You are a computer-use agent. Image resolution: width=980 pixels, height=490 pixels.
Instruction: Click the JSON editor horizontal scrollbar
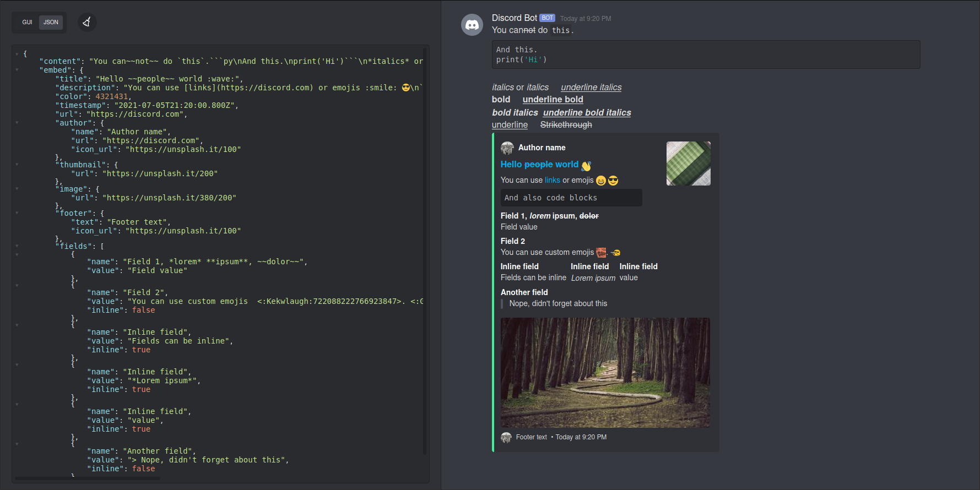[x=88, y=478]
